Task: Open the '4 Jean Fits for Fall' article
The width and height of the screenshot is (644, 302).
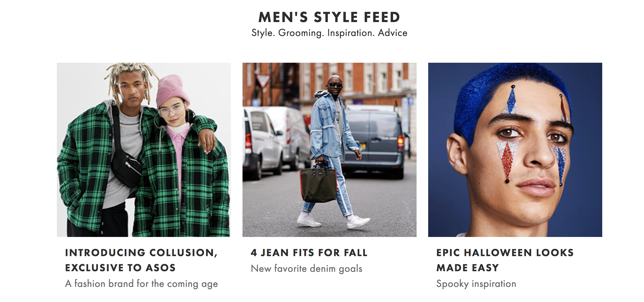Action: click(309, 253)
